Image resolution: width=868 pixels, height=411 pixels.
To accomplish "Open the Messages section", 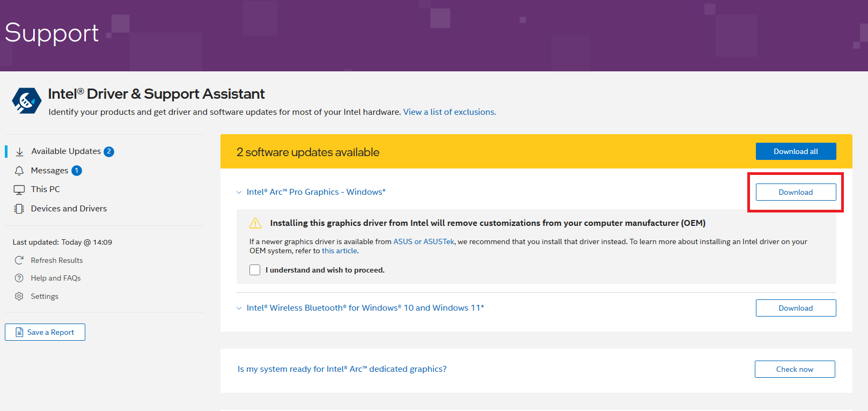I will point(50,171).
